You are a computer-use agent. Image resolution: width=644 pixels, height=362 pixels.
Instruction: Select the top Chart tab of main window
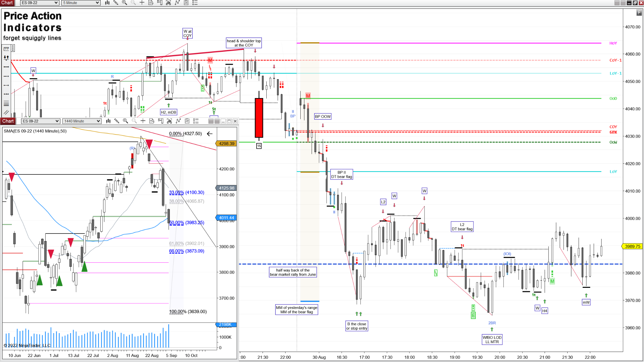point(7,3)
